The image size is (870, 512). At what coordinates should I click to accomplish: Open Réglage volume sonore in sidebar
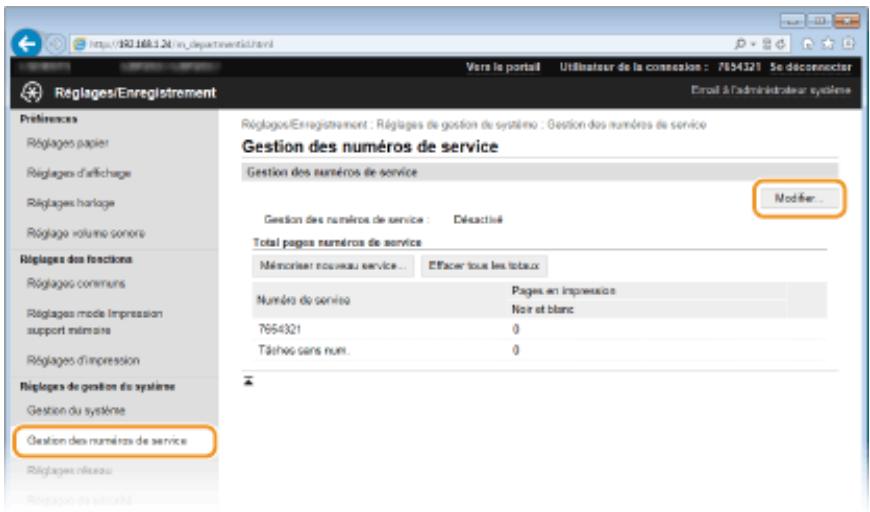pos(86,233)
